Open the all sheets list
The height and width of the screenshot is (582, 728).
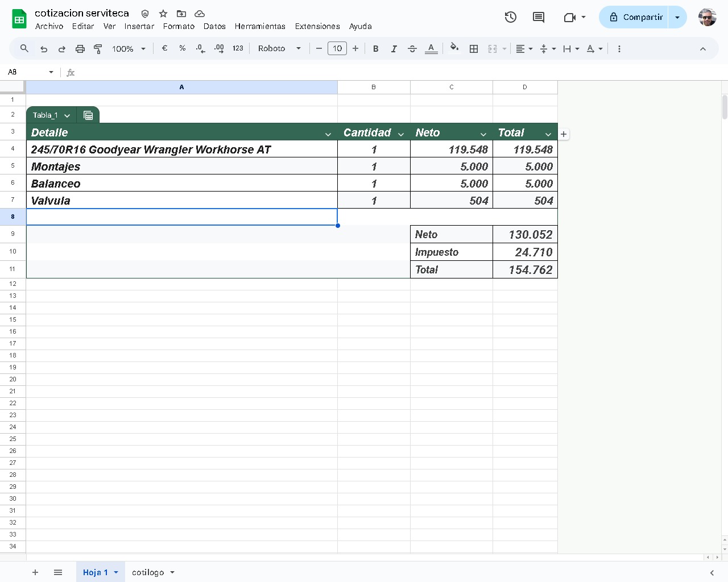(x=58, y=572)
